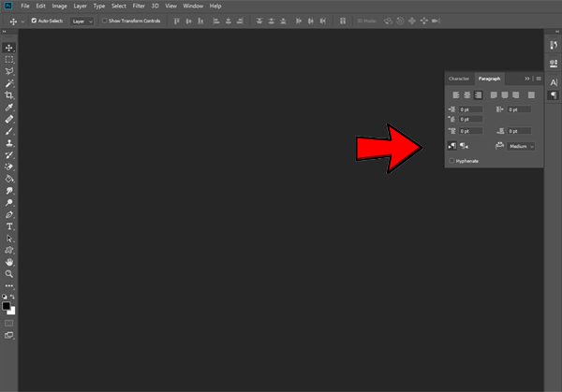Choose left-to-right paragraph direction
This screenshot has width=562, height=392.
click(452, 146)
